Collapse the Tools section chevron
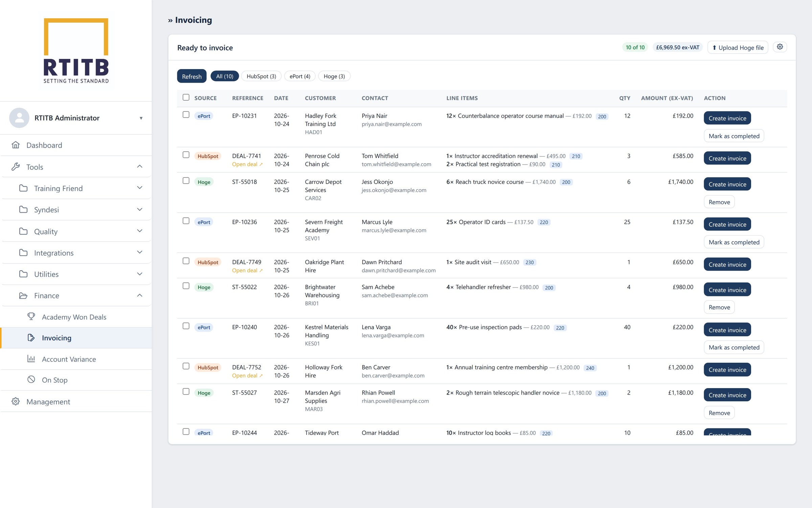The image size is (812, 508). (139, 166)
